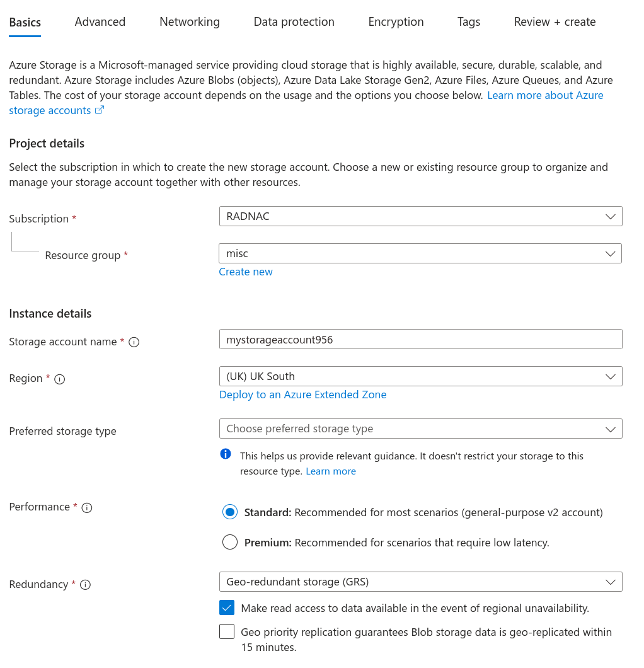This screenshot has height=668, width=644.
Task: Select the Premium performance radio button
Action: click(x=230, y=541)
